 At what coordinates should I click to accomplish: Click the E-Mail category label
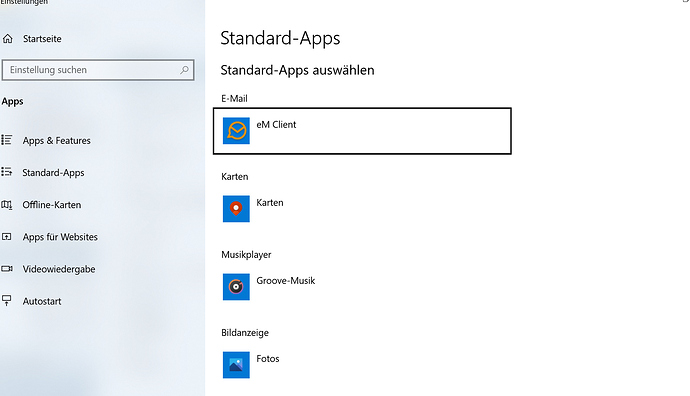[234, 99]
